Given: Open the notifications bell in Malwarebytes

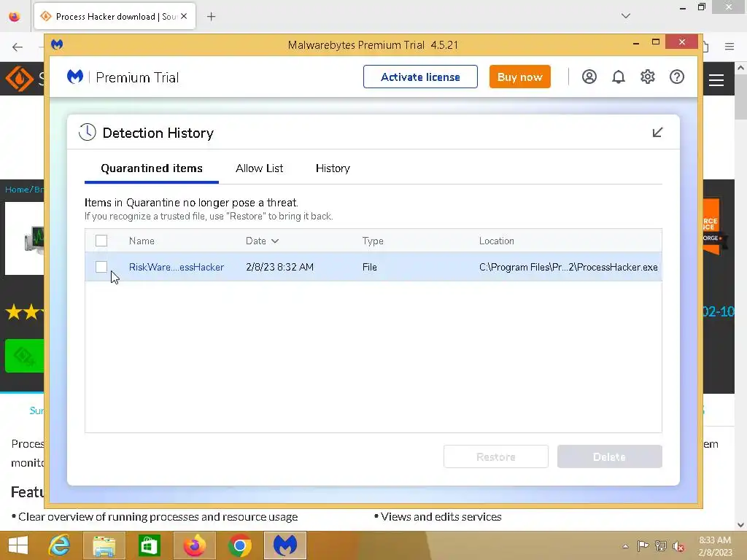Looking at the screenshot, I should (x=619, y=77).
